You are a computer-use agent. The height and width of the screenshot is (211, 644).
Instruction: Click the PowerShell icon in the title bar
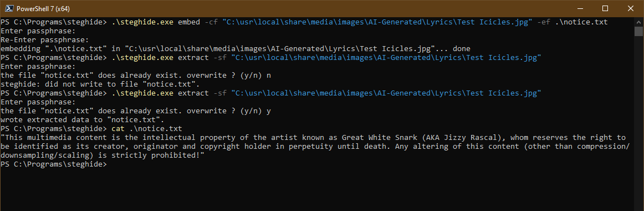click(x=9, y=8)
